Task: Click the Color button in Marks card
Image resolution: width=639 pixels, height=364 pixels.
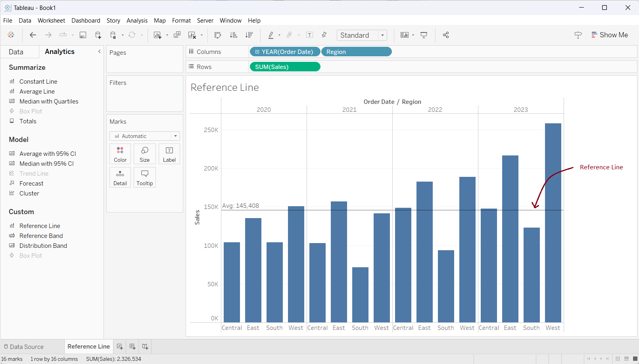Action: tap(120, 154)
